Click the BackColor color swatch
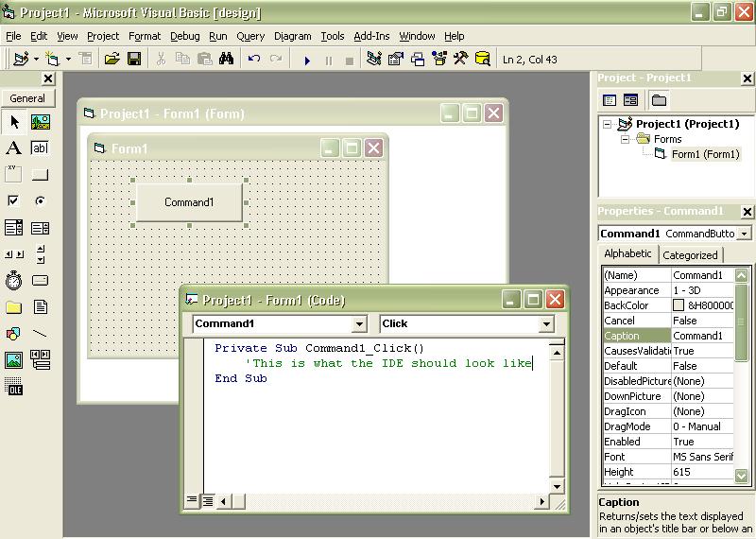Screen dimensions: 756x539 tap(679, 305)
